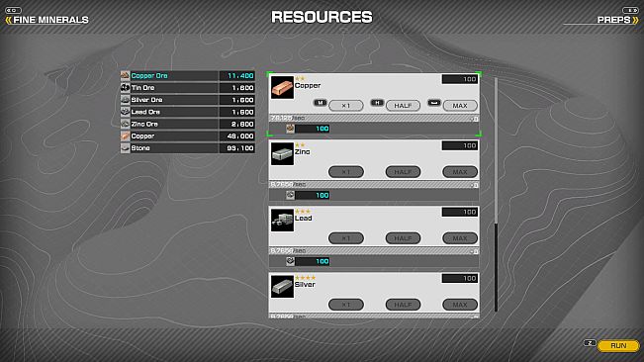Click the Lead output quantity field
This screenshot has width=644, height=362.
(460, 212)
